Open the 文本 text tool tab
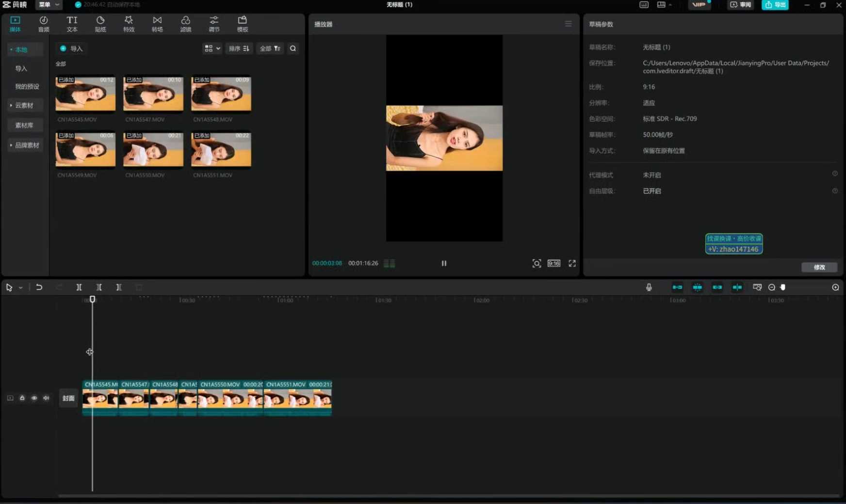Viewport: 846px width, 504px height. point(72,24)
